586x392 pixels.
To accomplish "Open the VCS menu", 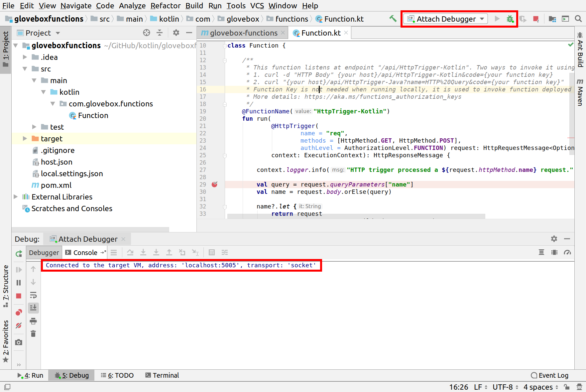I will [257, 6].
